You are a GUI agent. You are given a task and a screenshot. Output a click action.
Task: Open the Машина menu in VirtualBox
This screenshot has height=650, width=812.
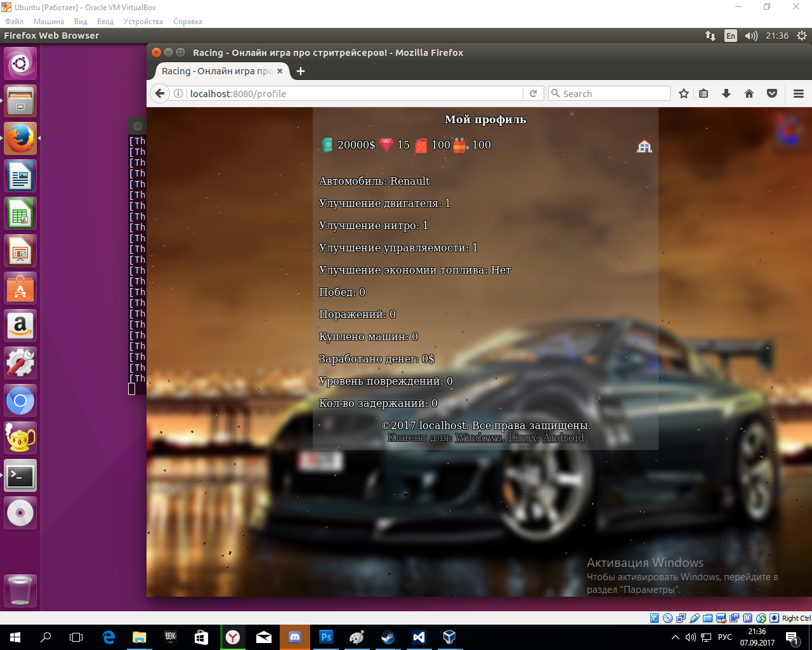(x=48, y=22)
